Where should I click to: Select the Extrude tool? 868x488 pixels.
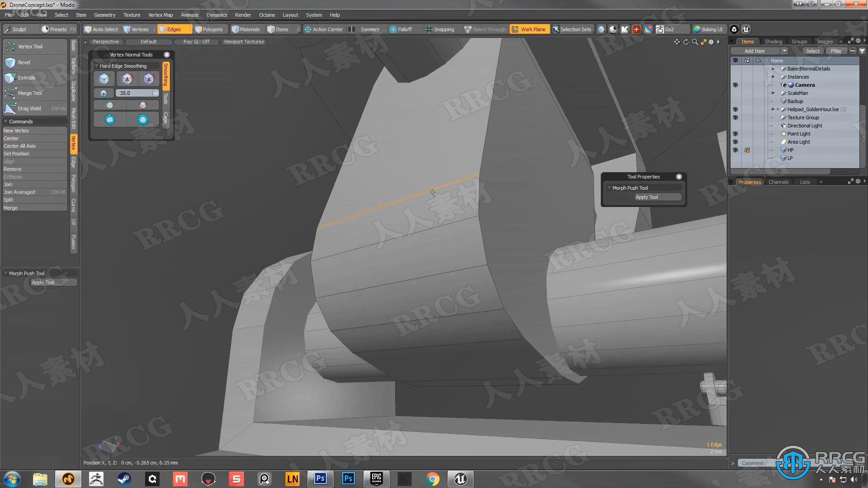(27, 77)
